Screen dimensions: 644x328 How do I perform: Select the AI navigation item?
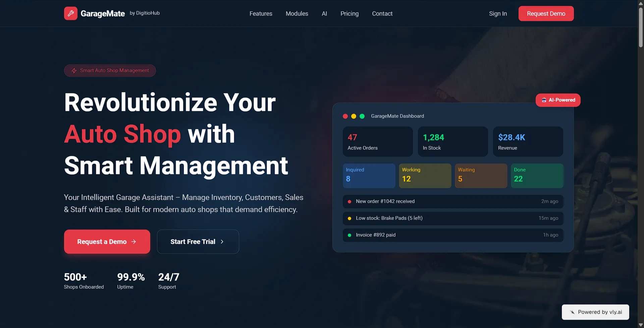point(324,13)
